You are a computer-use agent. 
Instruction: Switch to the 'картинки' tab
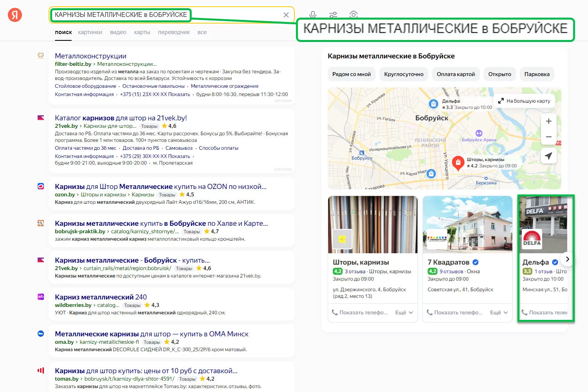[x=90, y=32]
